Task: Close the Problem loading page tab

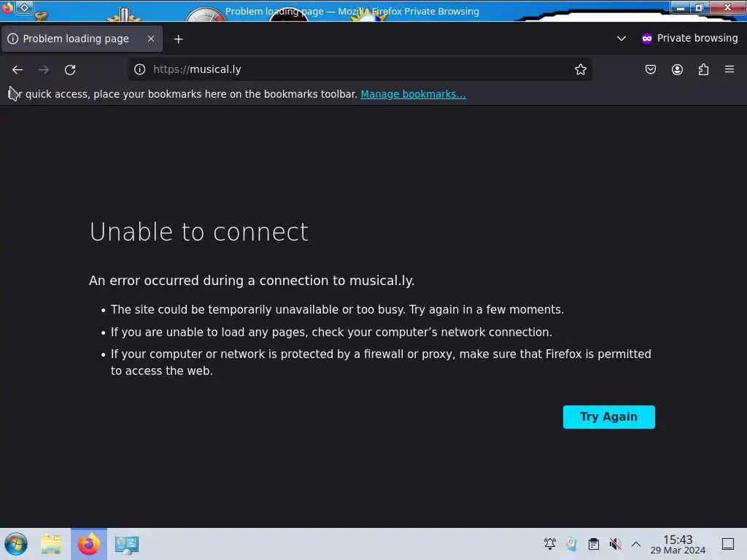Action: (151, 39)
